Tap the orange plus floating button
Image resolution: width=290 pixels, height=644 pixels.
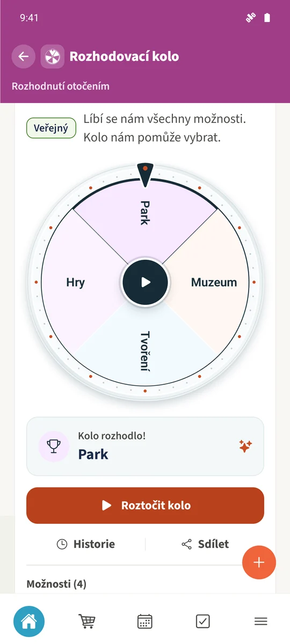(x=259, y=562)
